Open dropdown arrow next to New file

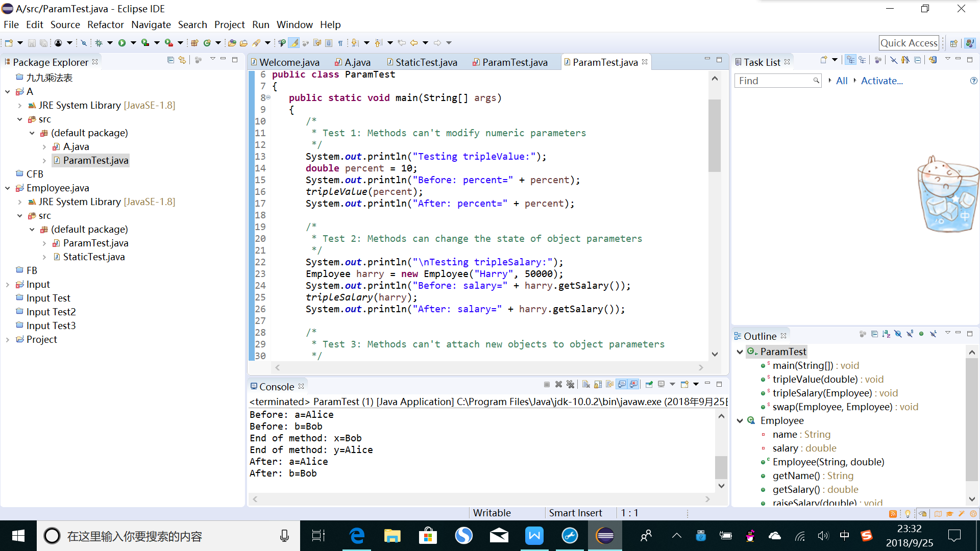click(x=20, y=43)
